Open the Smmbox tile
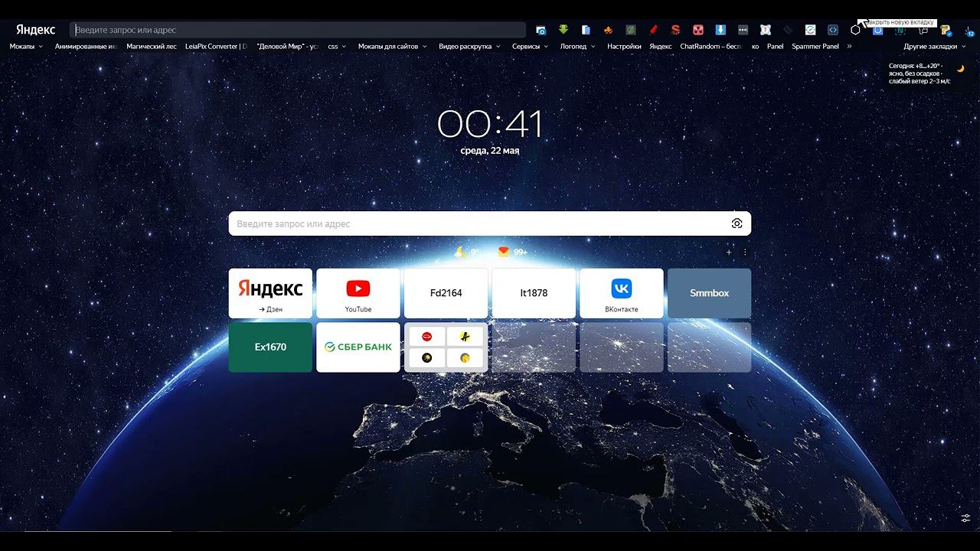Viewport: 980px width, 551px height. (709, 293)
